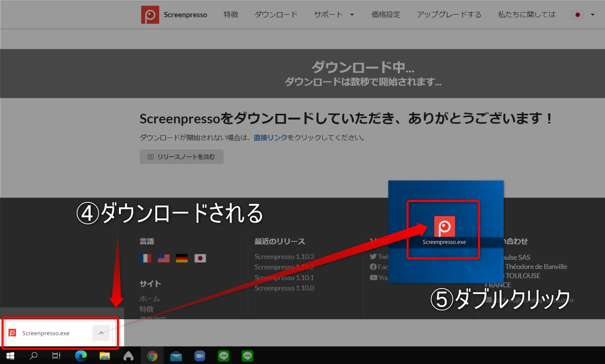This screenshot has height=364, width=605.
Task: Click the Twitter icon in the footer
Action: pos(373,256)
